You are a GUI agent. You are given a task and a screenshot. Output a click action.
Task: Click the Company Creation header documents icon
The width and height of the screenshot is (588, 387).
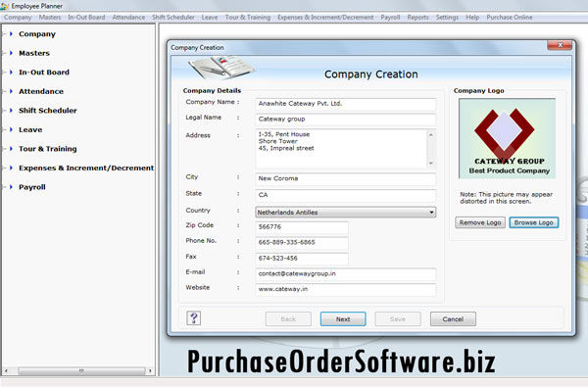tap(221, 67)
